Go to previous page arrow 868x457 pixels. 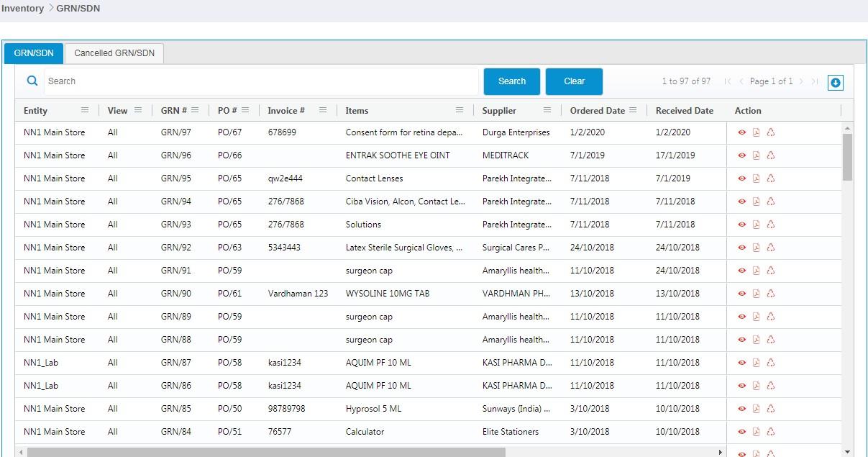(x=741, y=81)
